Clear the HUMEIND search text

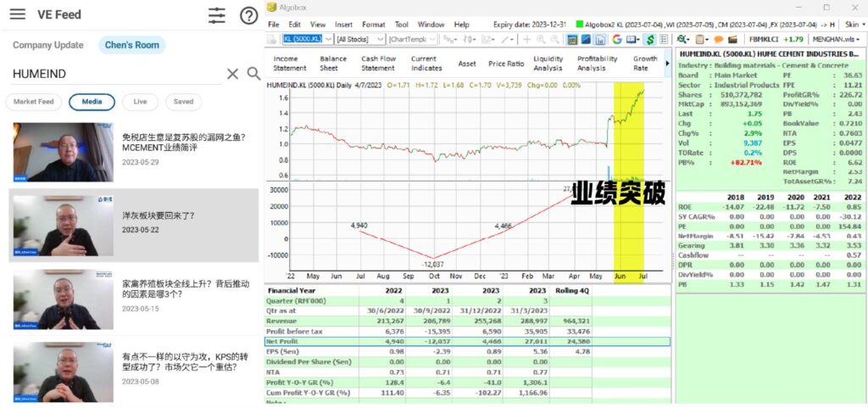(232, 74)
